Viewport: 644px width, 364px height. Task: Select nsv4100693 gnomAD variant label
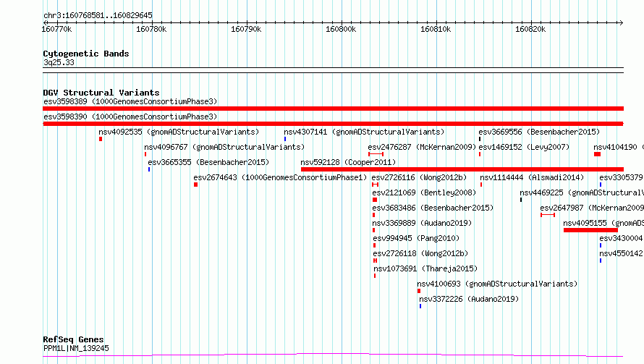pos(497,284)
